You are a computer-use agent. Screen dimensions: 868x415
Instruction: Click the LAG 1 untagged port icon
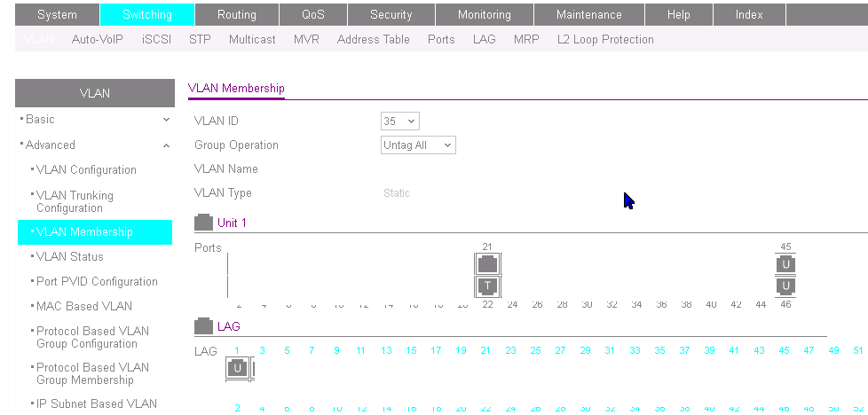pyautogui.click(x=238, y=368)
